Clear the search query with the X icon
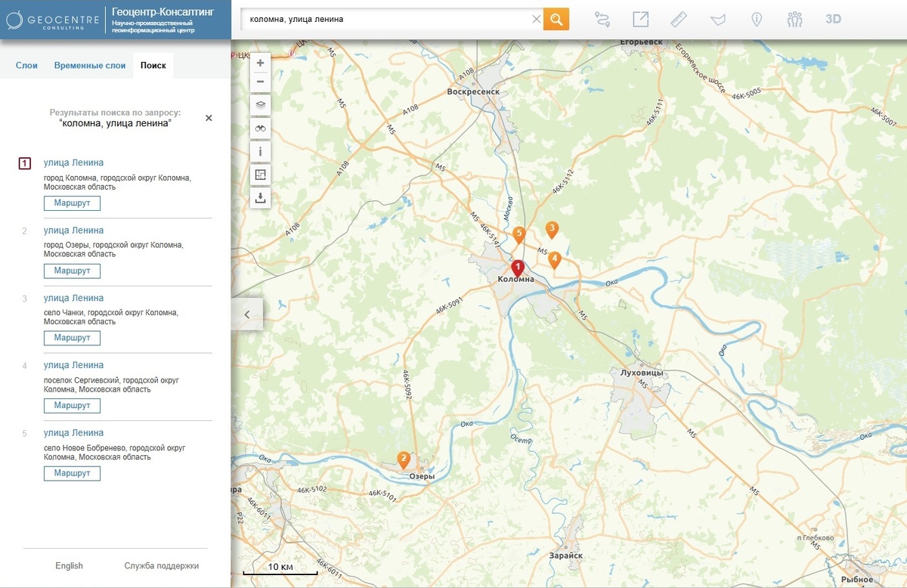Image resolution: width=907 pixels, height=588 pixels. 537,20
